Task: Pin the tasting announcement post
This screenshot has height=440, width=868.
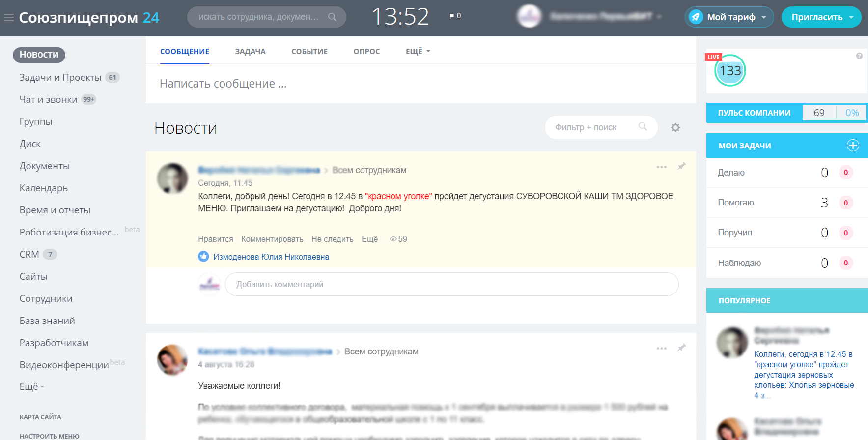Action: click(681, 166)
